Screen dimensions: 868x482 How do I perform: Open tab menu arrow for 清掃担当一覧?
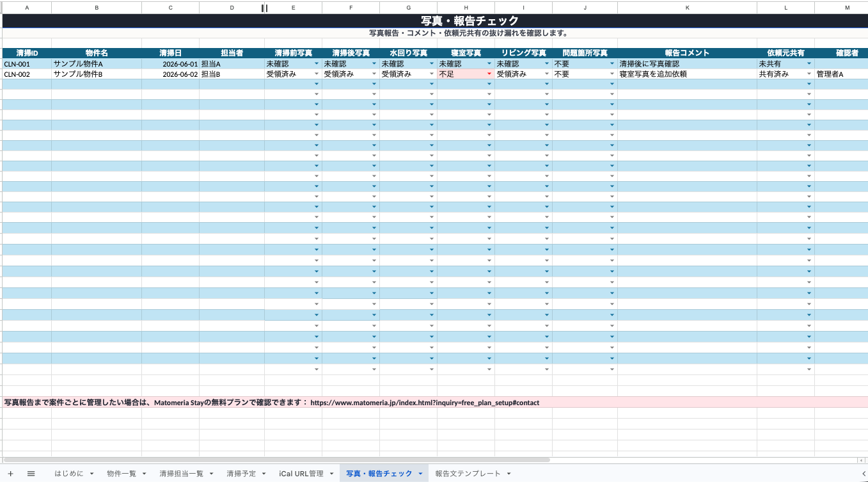(212, 474)
